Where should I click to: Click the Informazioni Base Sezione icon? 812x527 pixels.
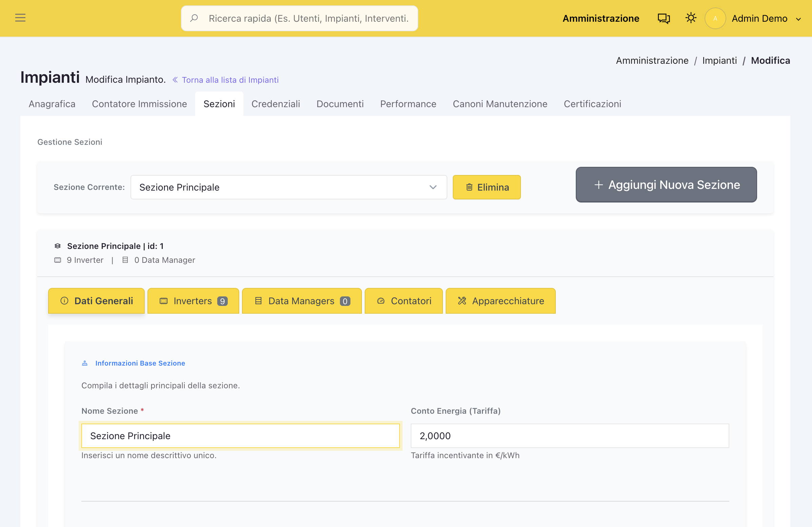[85, 363]
